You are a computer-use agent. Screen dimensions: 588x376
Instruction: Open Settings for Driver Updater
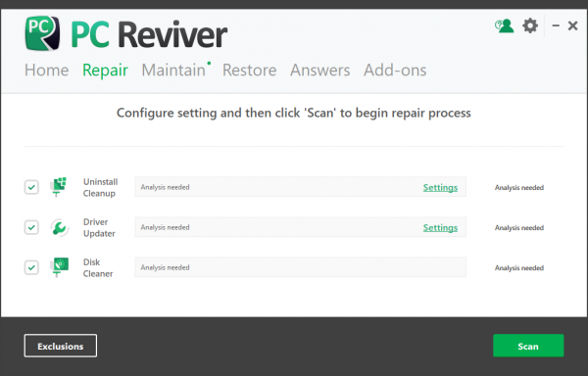coord(440,227)
